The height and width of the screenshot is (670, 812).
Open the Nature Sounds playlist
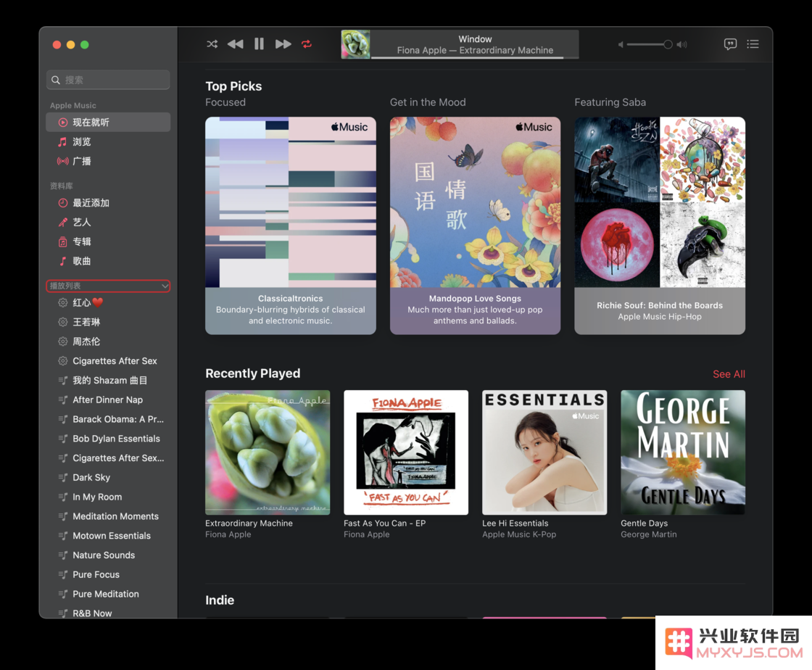(108, 555)
